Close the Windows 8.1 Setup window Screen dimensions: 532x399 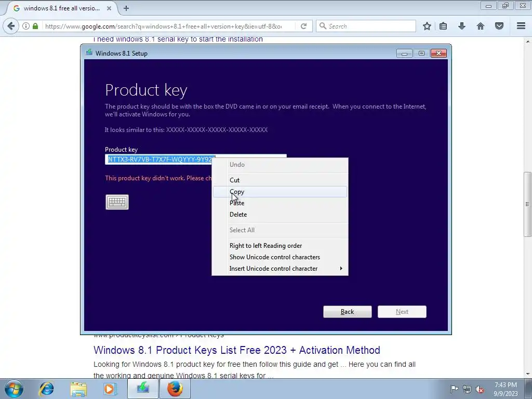(x=438, y=54)
